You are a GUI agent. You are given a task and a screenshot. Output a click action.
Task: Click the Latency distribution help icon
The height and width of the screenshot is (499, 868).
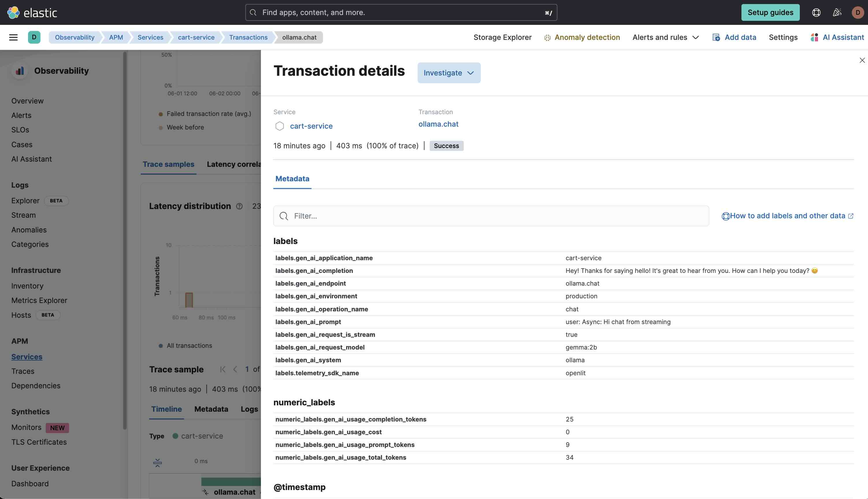(x=240, y=206)
